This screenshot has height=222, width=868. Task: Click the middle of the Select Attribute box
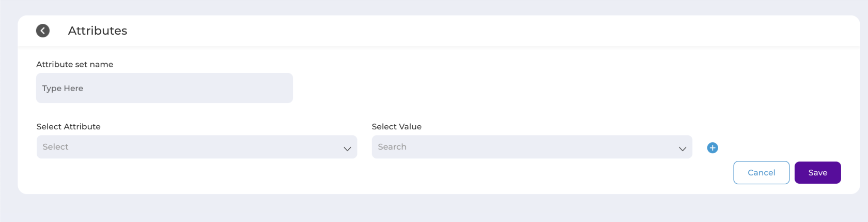[x=197, y=147]
